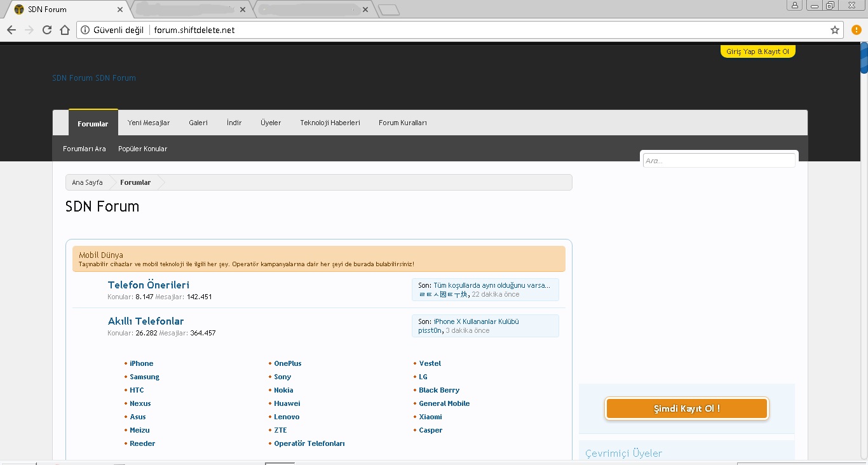Bookmark page with star icon
Screen dimensions: 868x465
point(835,30)
